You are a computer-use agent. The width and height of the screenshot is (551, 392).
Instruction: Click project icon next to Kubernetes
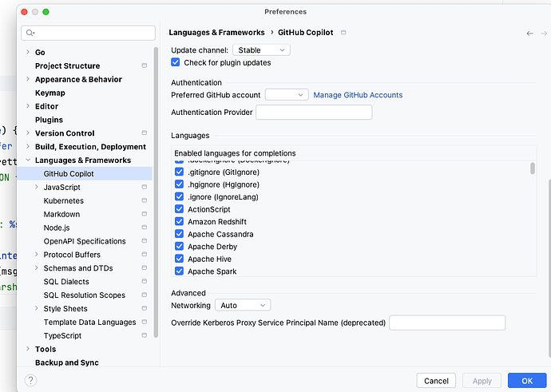(144, 200)
